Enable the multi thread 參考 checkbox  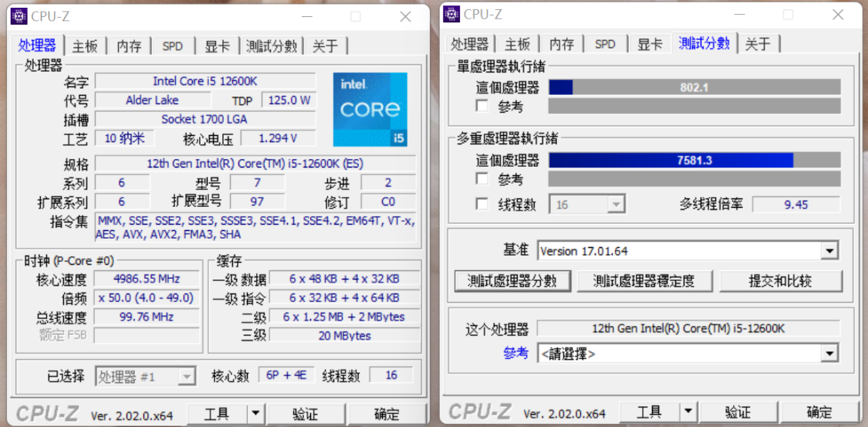tap(482, 179)
